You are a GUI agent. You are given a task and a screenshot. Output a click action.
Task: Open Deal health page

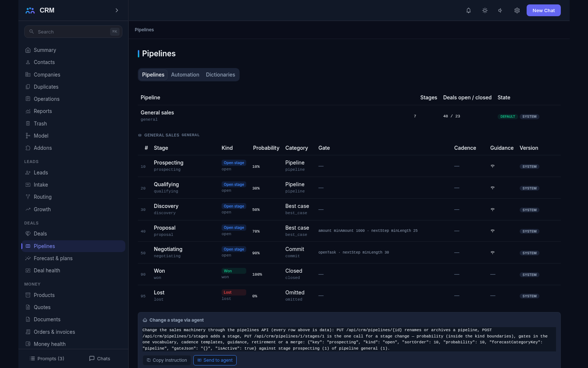(x=73, y=270)
